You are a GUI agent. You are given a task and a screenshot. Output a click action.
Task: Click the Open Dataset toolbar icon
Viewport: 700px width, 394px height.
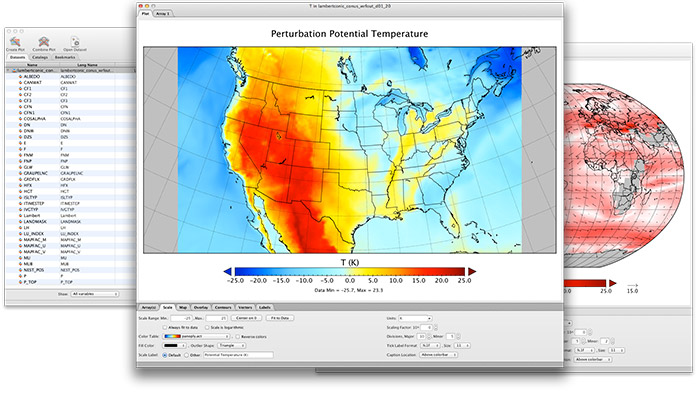(x=75, y=42)
